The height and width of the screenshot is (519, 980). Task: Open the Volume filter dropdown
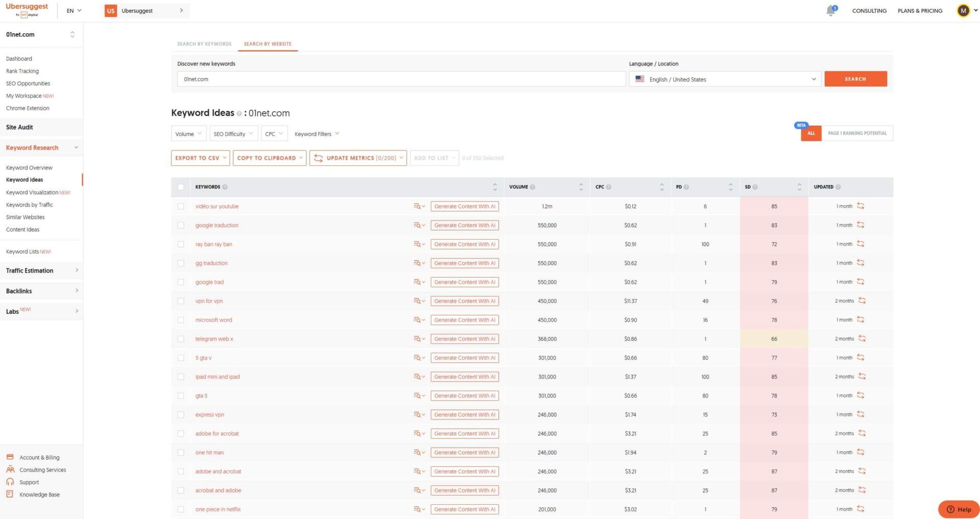188,134
